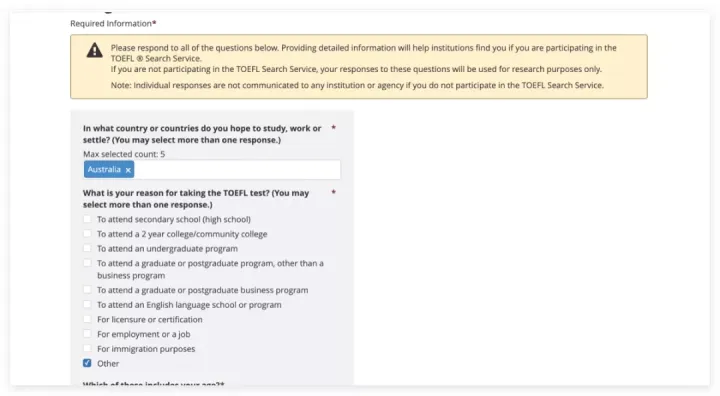
Task: Click the 'To attend an undergraduate program' label
Action: point(167,249)
